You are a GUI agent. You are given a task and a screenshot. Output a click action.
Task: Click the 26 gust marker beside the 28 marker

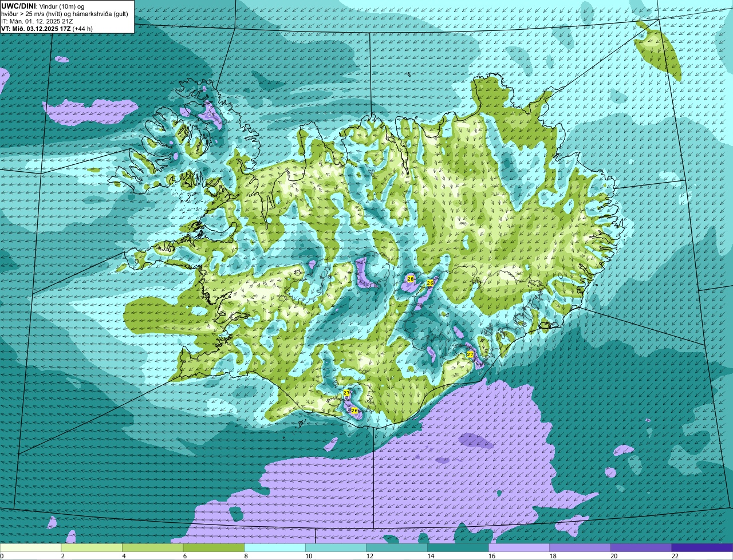[430, 283]
